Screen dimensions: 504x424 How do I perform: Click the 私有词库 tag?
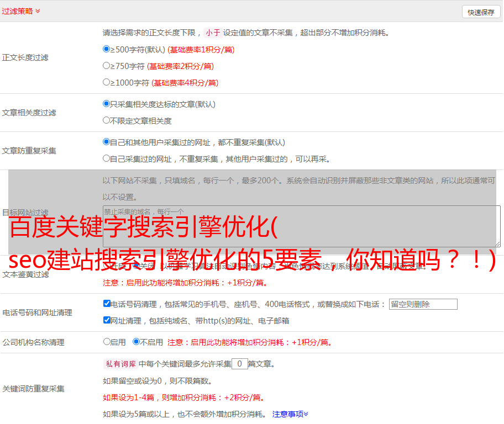121,364
